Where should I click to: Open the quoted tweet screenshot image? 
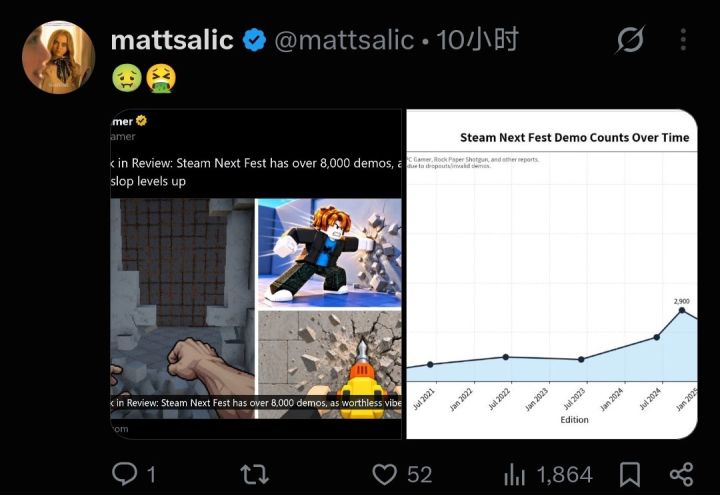(256, 274)
